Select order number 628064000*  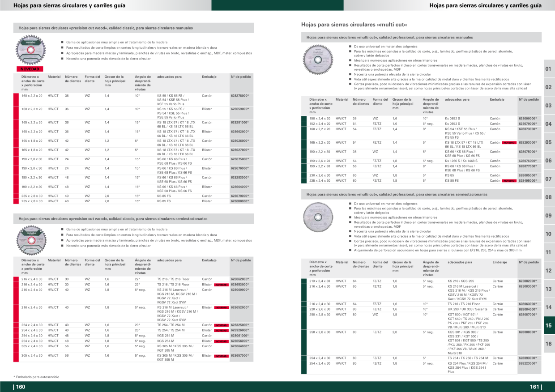(x=240, y=346)
